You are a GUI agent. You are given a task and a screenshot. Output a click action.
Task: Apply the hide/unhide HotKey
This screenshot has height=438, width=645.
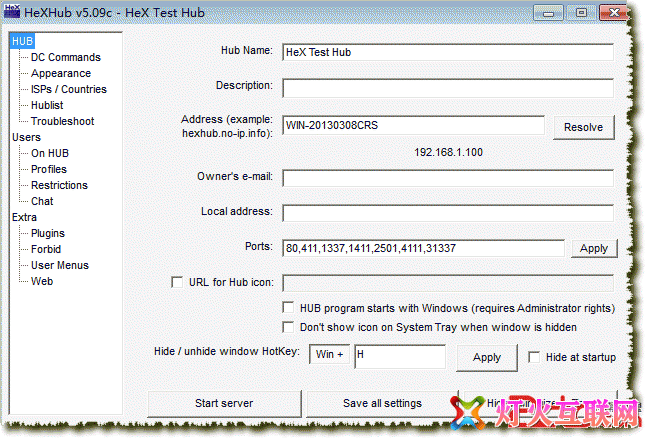[487, 358]
